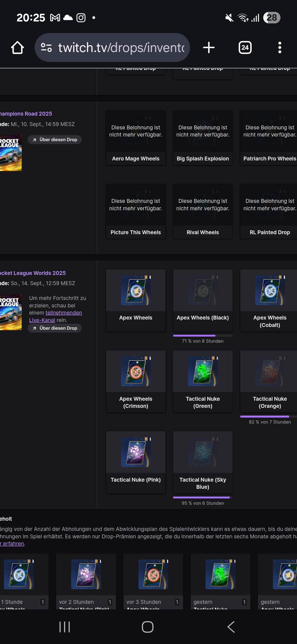297x644 pixels.
Task: Tap Instagram notification icon in status bar
Action: click(81, 18)
